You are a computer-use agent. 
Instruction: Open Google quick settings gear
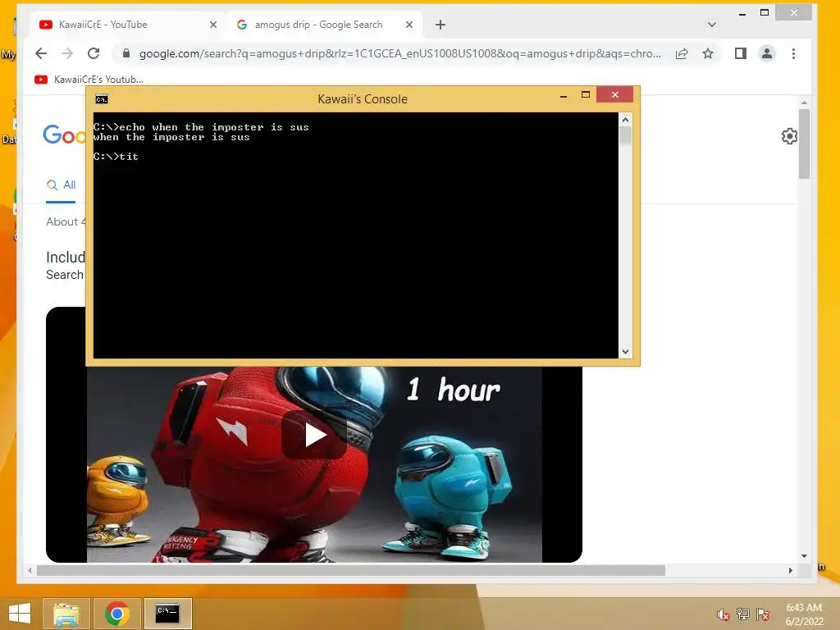(789, 136)
